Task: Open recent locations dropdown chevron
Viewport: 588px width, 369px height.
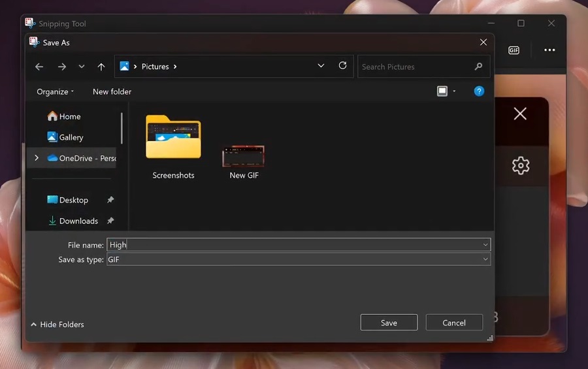Action: click(x=82, y=67)
